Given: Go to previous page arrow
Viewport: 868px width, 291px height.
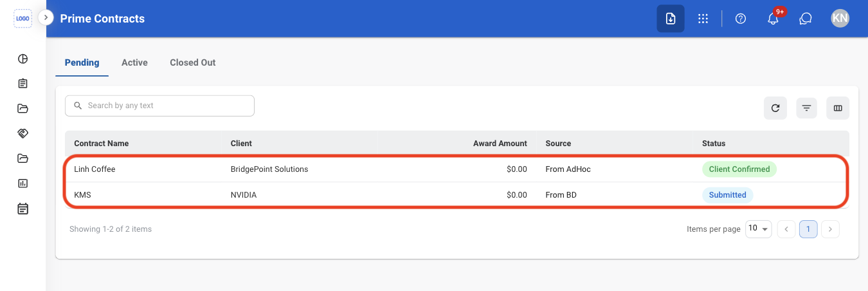Looking at the screenshot, I should (x=786, y=229).
